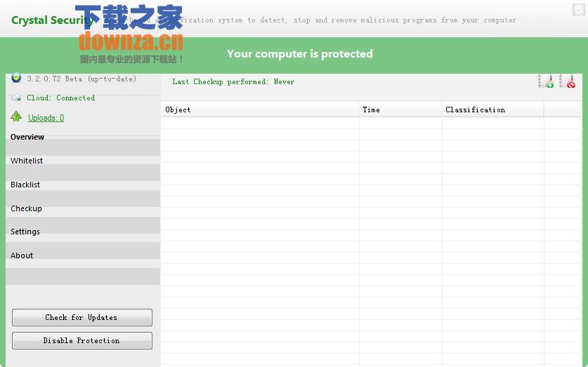Image resolution: width=588 pixels, height=367 pixels.
Task: Go to the Checkup section
Action: click(x=26, y=208)
